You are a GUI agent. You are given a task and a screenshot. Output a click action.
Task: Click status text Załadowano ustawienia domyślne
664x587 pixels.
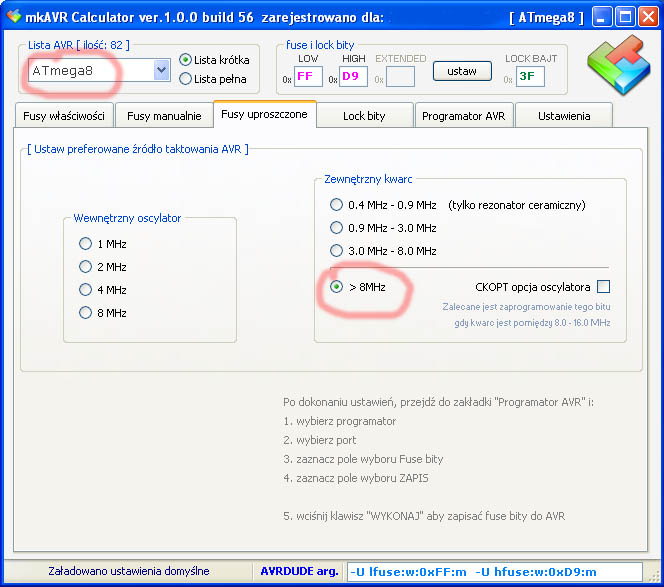pyautogui.click(x=129, y=571)
